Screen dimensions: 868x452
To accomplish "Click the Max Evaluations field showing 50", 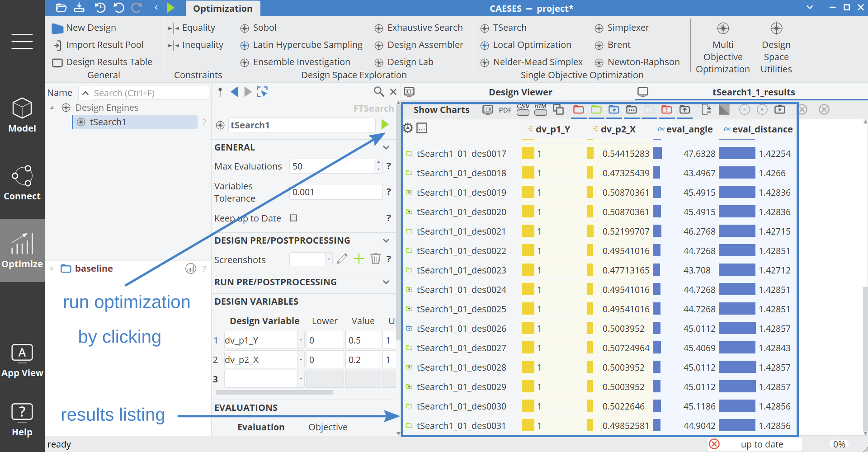I will 332,166.
